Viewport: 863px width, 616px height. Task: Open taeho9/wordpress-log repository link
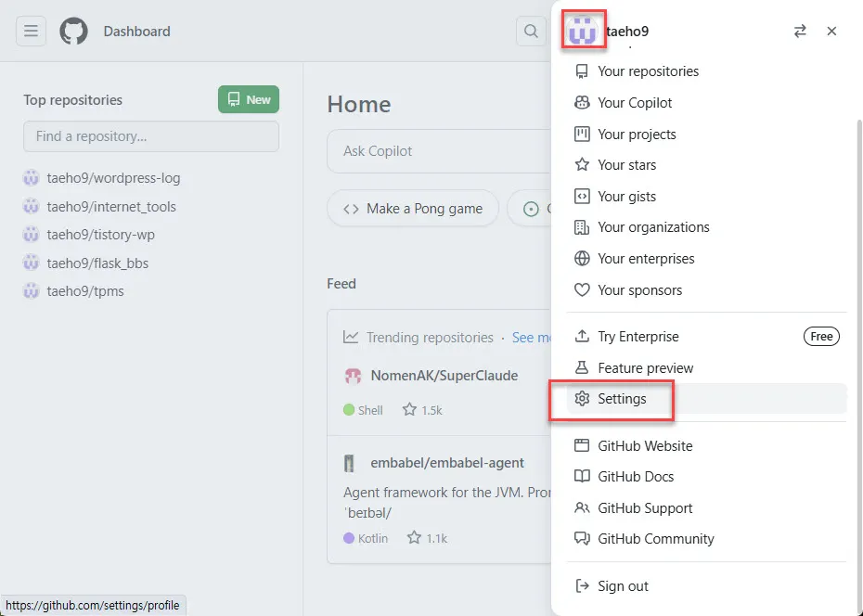pos(113,178)
